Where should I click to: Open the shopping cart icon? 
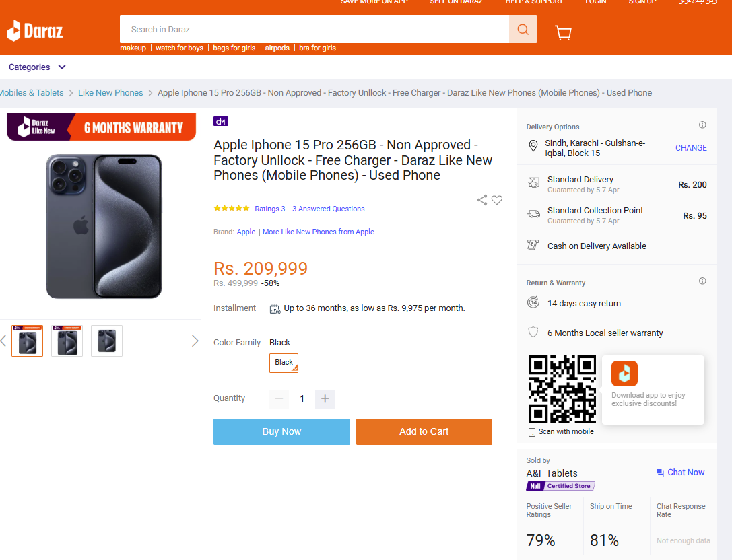click(x=564, y=32)
